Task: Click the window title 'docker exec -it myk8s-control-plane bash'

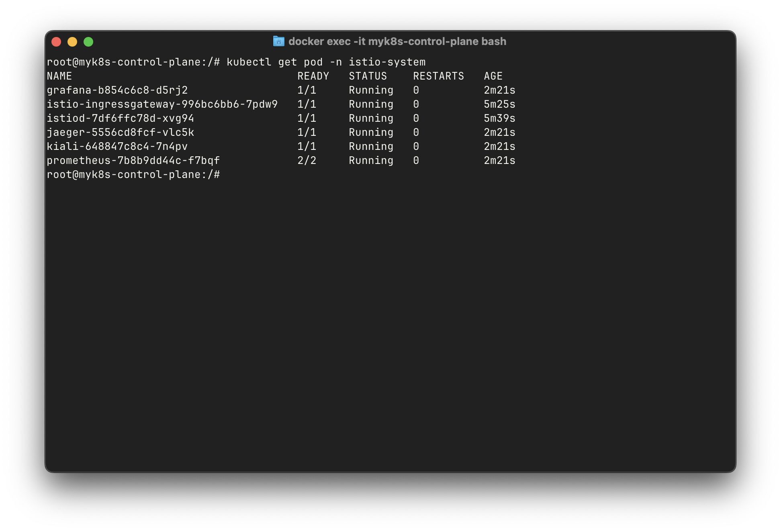Action: point(397,41)
